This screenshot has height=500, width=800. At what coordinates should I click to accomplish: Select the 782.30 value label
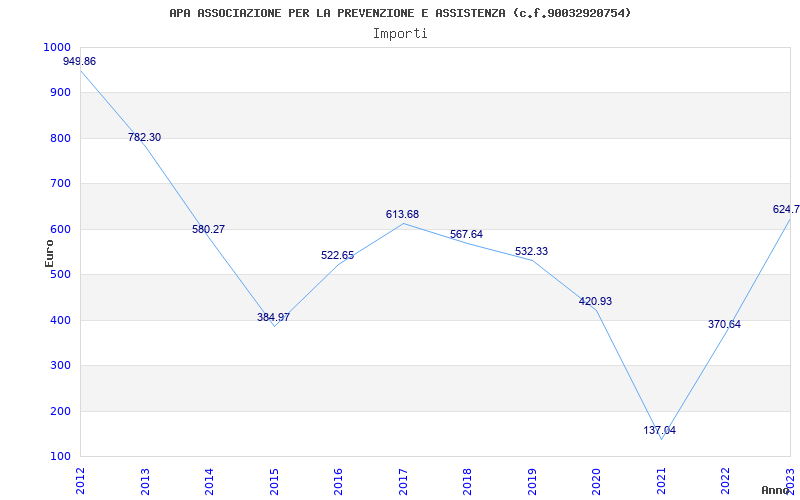(144, 138)
